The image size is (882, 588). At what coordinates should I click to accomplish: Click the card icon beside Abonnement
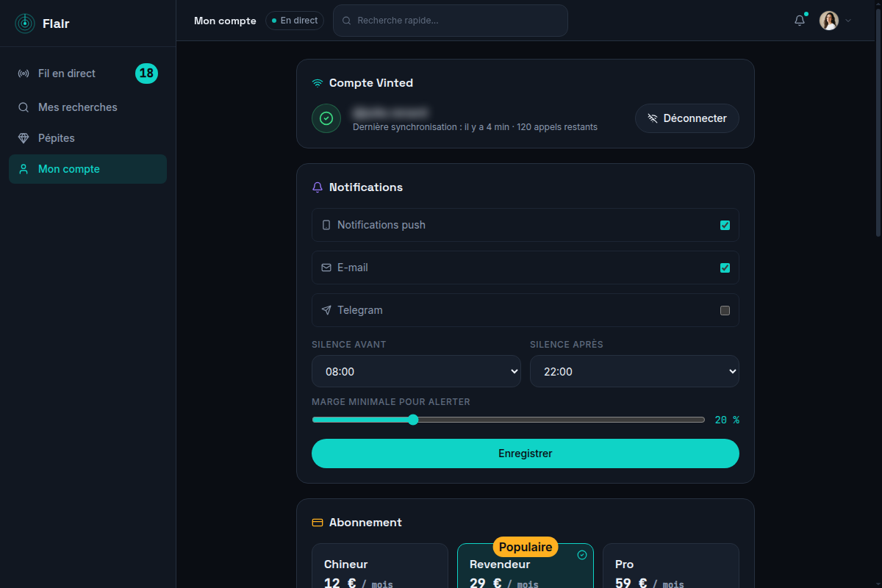pos(318,523)
